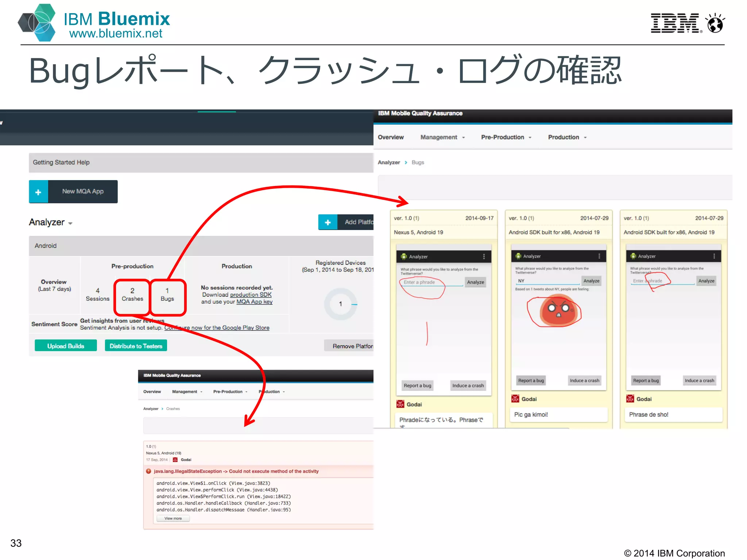Screen dimensions: 747x560
Task: Click the Godai avatar above Pic ga kimoi!
Action: (515, 398)
